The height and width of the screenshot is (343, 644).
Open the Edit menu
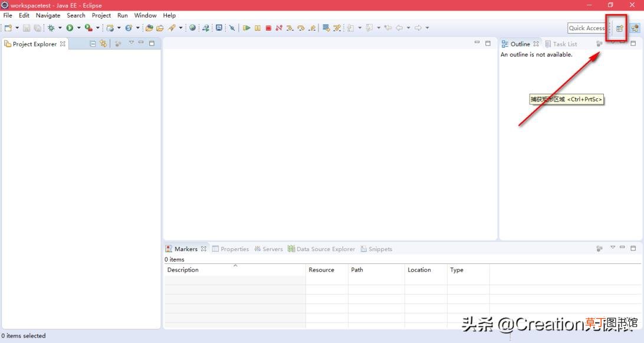coord(24,15)
